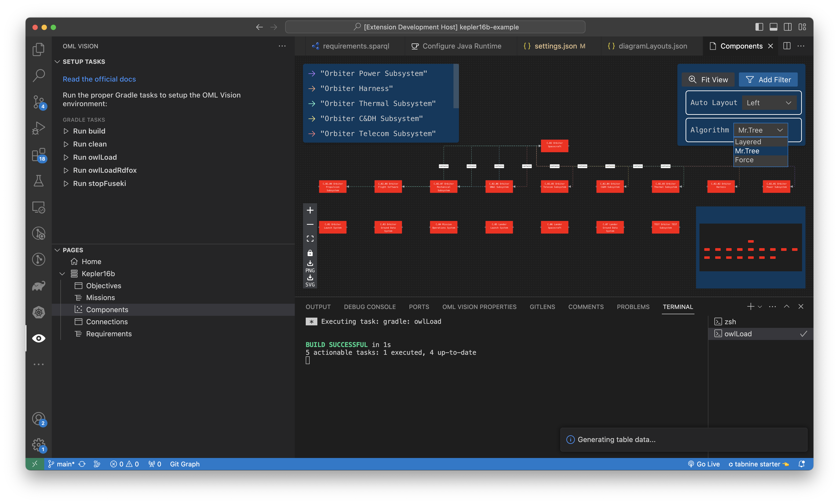This screenshot has height=504, width=839.
Task: Close the Components editor tab
Action: [x=770, y=46]
